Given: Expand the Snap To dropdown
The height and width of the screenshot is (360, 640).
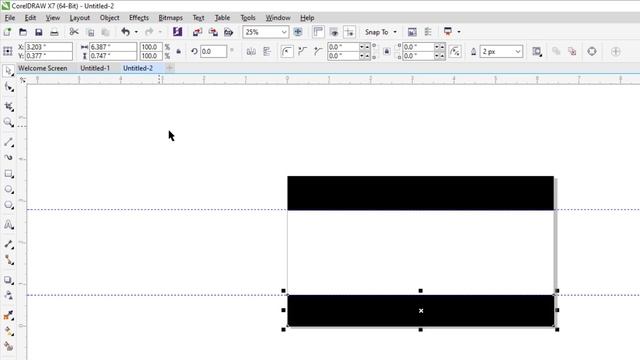Looking at the screenshot, I should click(395, 32).
